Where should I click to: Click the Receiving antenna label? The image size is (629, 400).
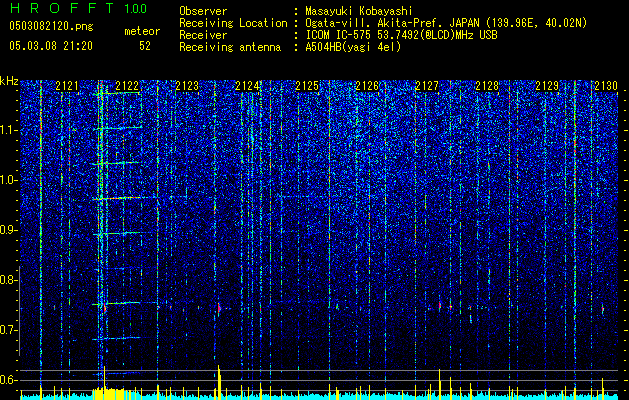coord(230,47)
